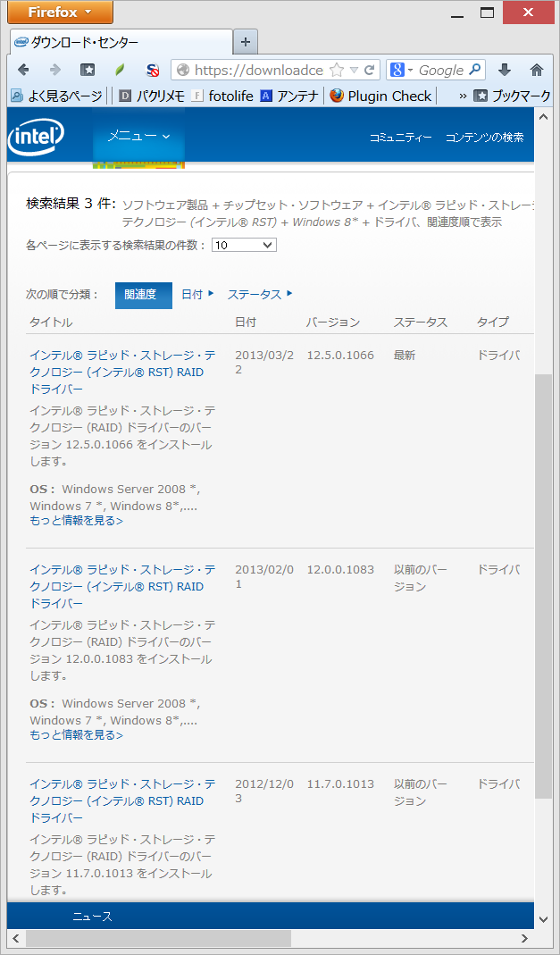Open the fotolife bookmark
Viewport: 560px width, 955px height.
pos(222,96)
